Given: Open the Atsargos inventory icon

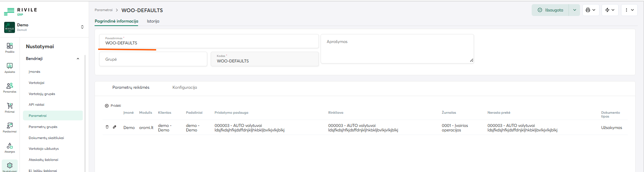Looking at the screenshot, I should point(10,147).
